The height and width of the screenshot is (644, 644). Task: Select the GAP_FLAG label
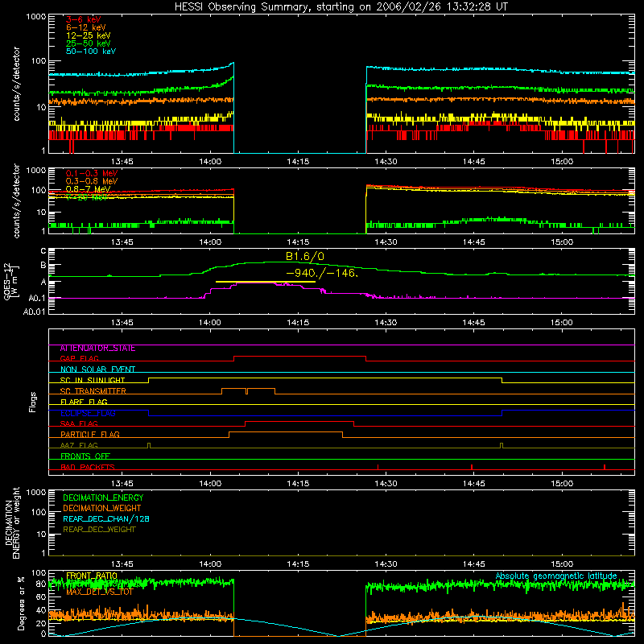click(79, 358)
